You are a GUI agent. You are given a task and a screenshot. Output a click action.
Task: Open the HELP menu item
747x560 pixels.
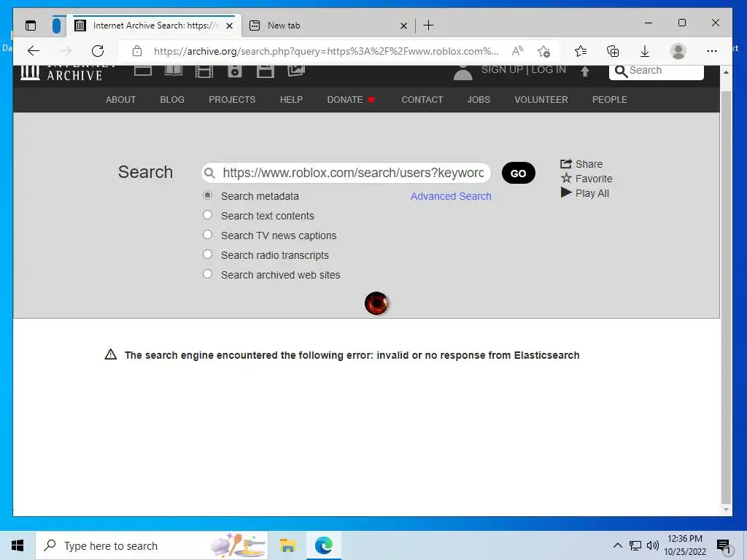tap(291, 99)
